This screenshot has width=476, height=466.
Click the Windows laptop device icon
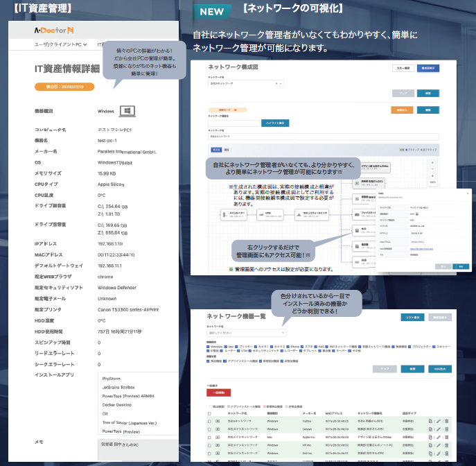pos(126,110)
